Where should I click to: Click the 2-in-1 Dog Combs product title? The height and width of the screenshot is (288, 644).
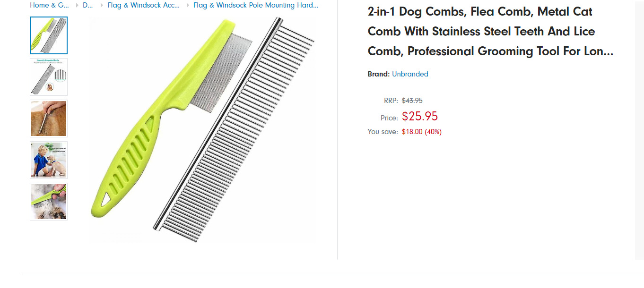[x=490, y=31]
